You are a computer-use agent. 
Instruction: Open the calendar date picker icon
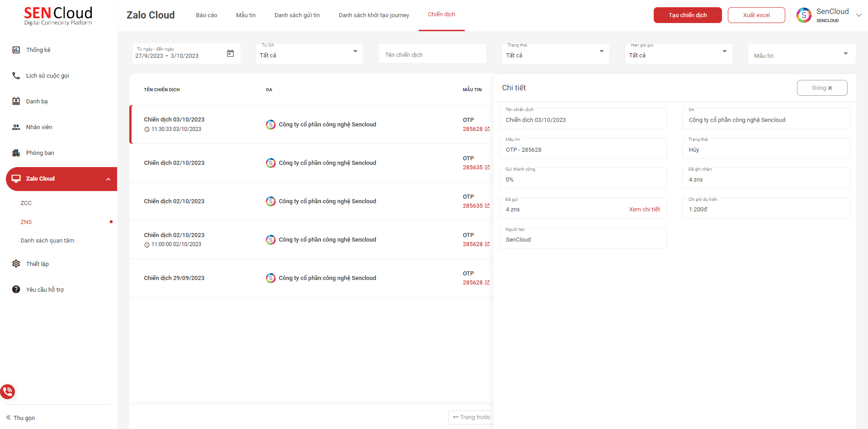point(230,54)
